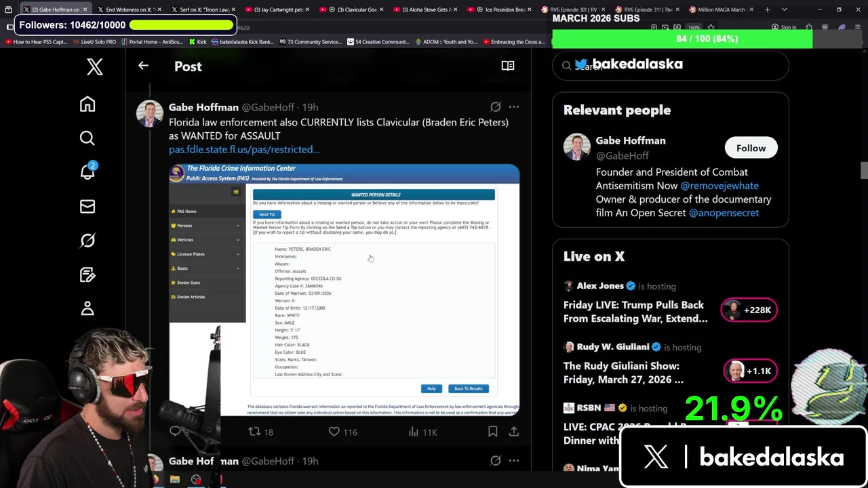868x488 pixels.
Task: Open Portal Home - AntiScu bookmark
Action: coord(152,42)
